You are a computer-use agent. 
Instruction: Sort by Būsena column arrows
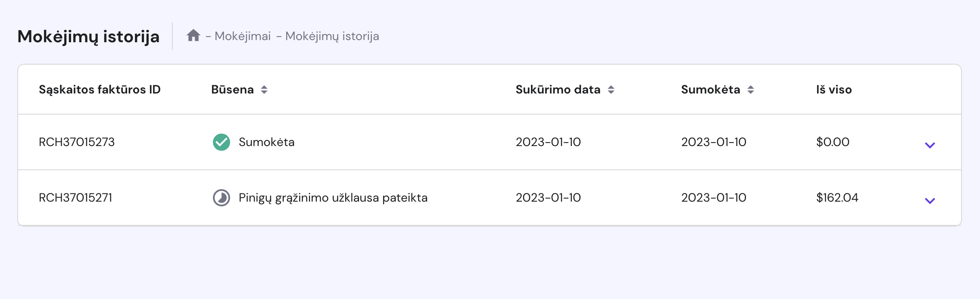click(264, 90)
